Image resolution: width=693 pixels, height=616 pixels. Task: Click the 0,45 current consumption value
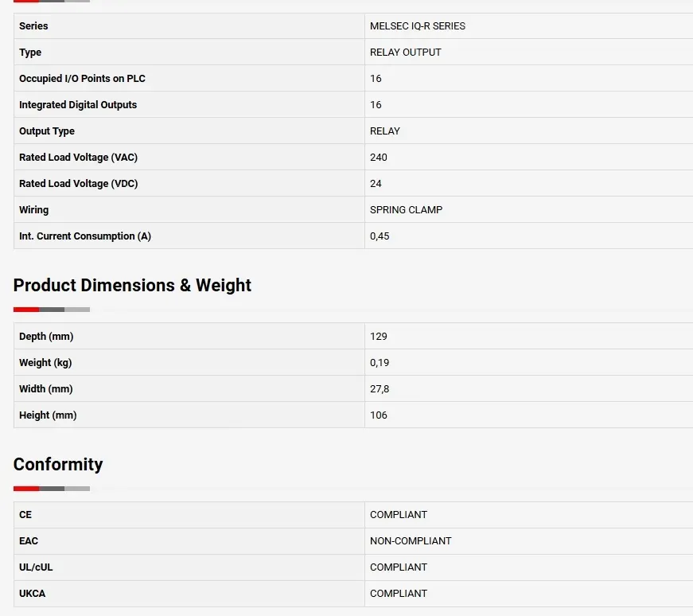point(380,236)
